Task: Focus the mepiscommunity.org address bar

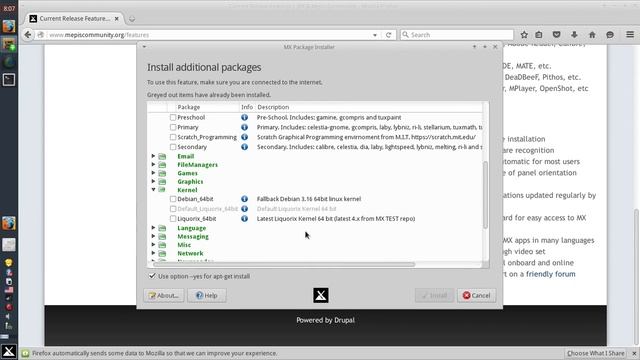Action: 208,35
